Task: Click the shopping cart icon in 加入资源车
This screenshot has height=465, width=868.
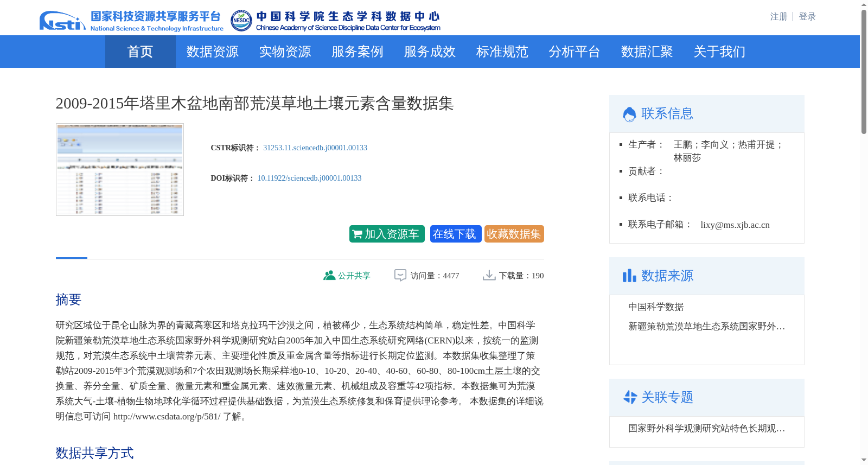Action: (357, 234)
